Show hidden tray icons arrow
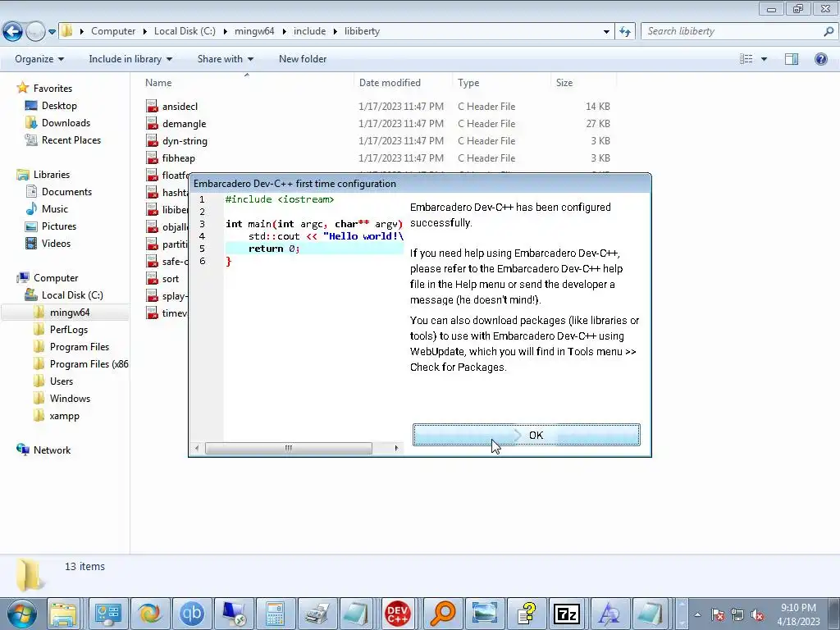 click(x=697, y=614)
